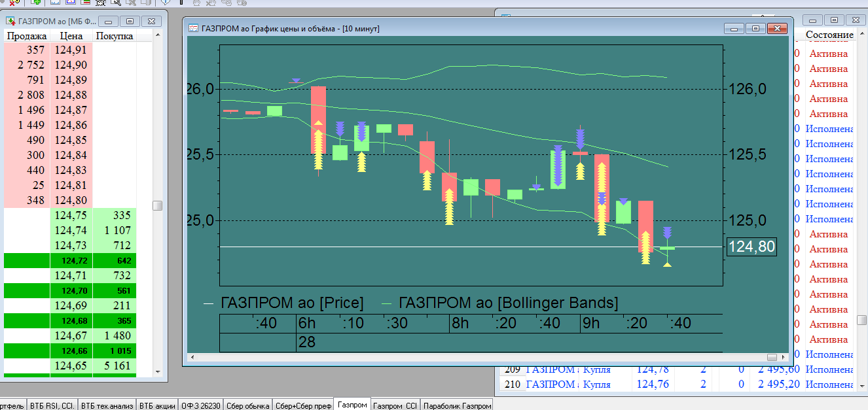Select order row 209 in the orders table
The height and width of the screenshot is (410, 868).
point(678,369)
